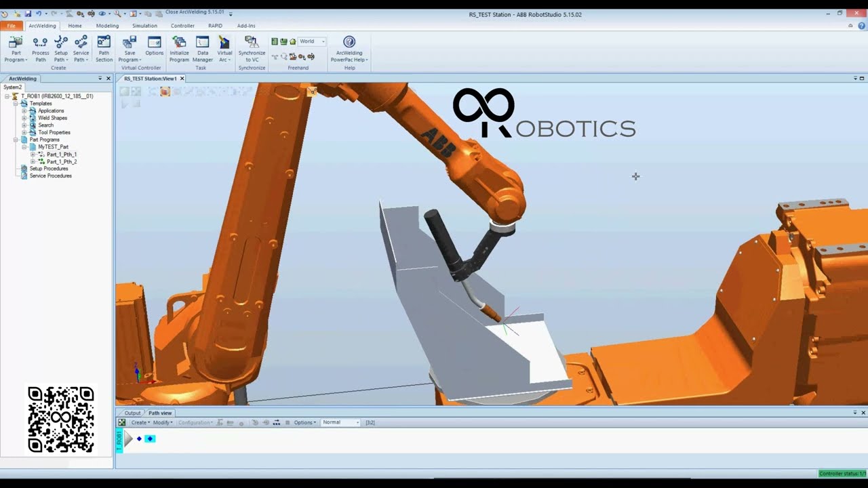Image resolution: width=868 pixels, height=488 pixels.
Task: Expand the Part_1_Pth_1 node
Action: pos(33,155)
